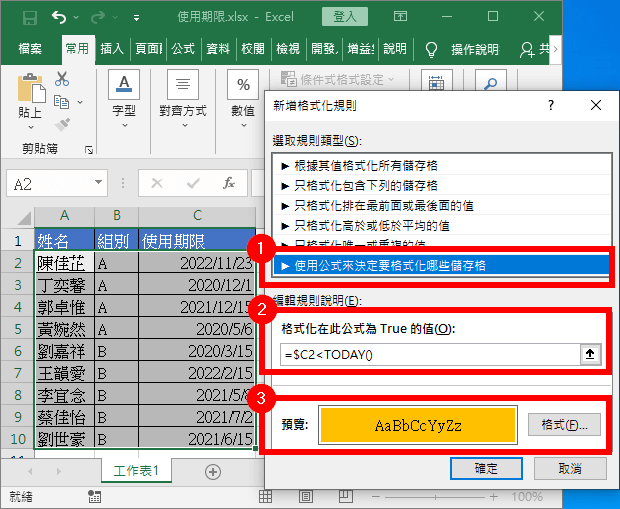The image size is (620, 509).
Task: Click the macro recording status bar icon
Action: coord(95,497)
